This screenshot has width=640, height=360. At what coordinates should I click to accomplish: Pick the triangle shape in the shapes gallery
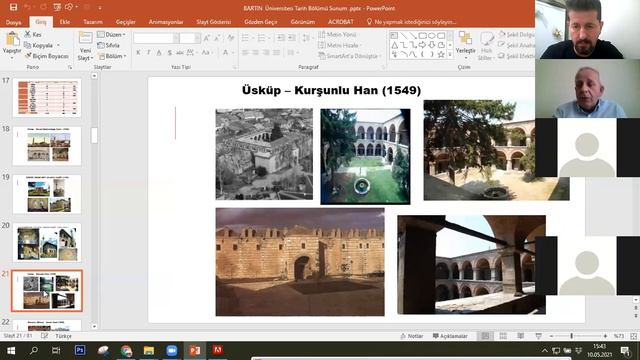[x=395, y=45]
